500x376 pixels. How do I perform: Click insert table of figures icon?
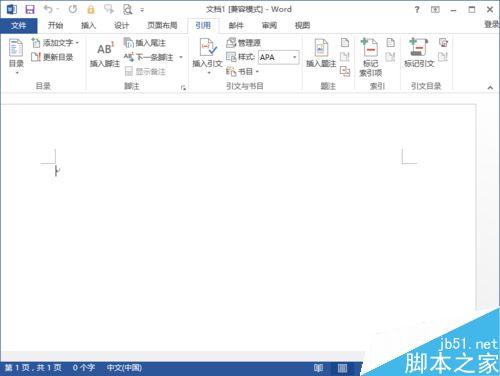[x=345, y=43]
